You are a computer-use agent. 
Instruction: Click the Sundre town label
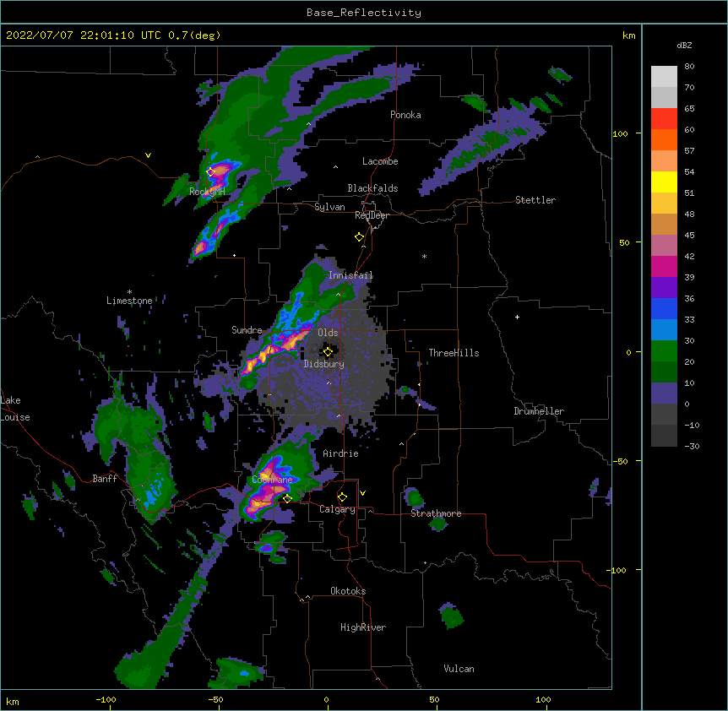pyautogui.click(x=247, y=330)
